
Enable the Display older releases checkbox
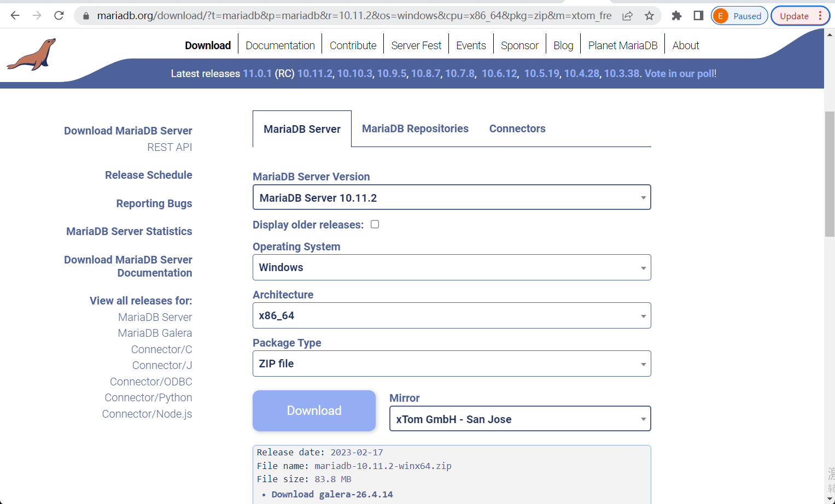375,224
